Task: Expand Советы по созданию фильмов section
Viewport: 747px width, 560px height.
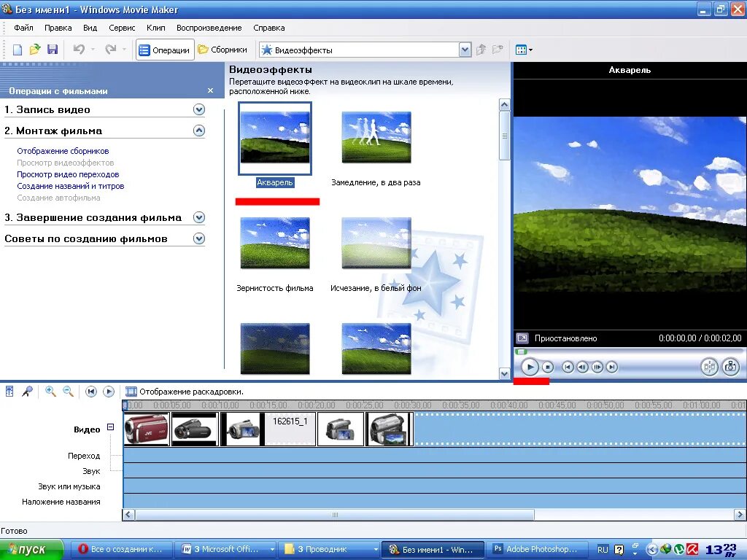Action: tap(199, 238)
